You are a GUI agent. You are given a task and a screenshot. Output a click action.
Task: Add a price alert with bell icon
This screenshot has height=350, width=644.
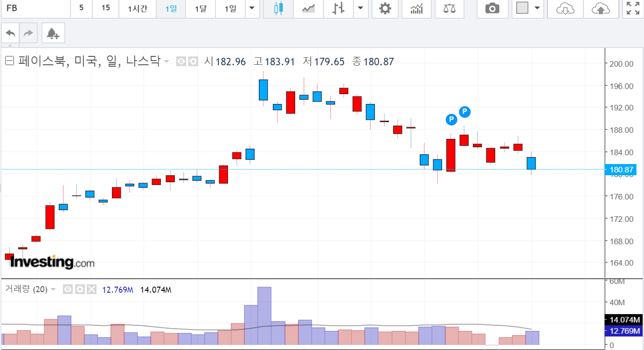pyautogui.click(x=53, y=33)
